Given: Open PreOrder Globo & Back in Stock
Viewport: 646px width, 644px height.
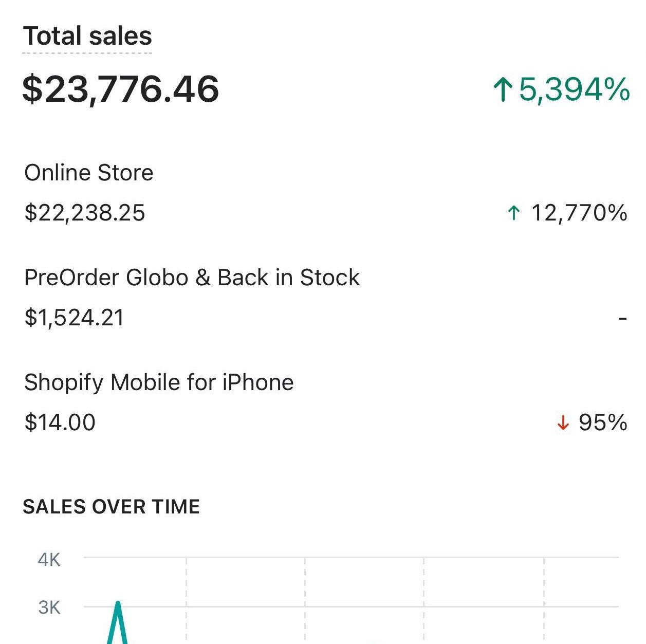Looking at the screenshot, I should (x=192, y=278).
